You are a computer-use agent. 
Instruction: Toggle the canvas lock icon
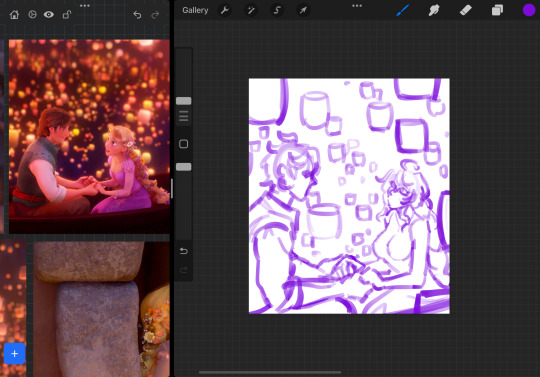66,14
